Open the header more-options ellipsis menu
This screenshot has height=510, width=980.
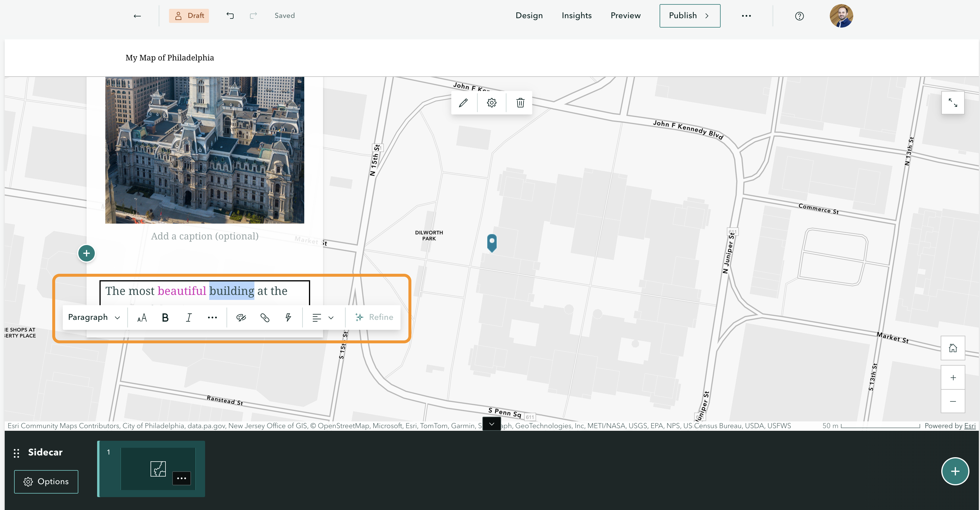[746, 16]
